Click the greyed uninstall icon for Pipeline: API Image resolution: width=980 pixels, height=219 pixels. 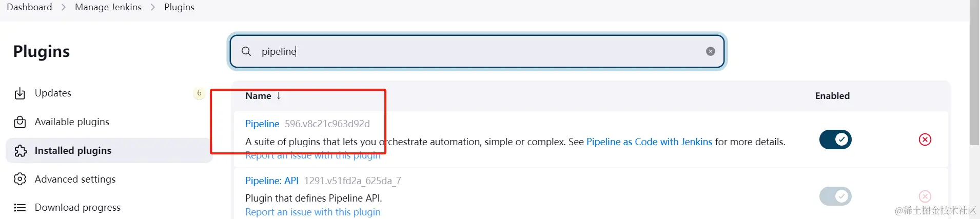pyautogui.click(x=925, y=196)
